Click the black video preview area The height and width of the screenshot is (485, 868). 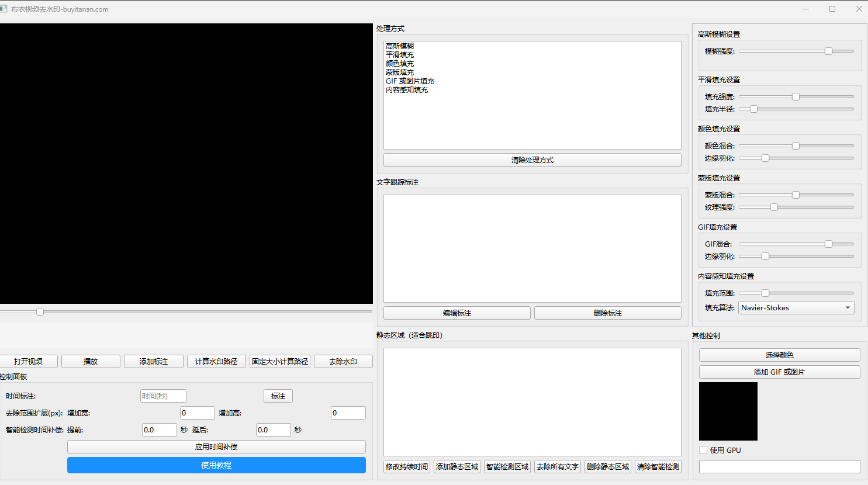186,164
